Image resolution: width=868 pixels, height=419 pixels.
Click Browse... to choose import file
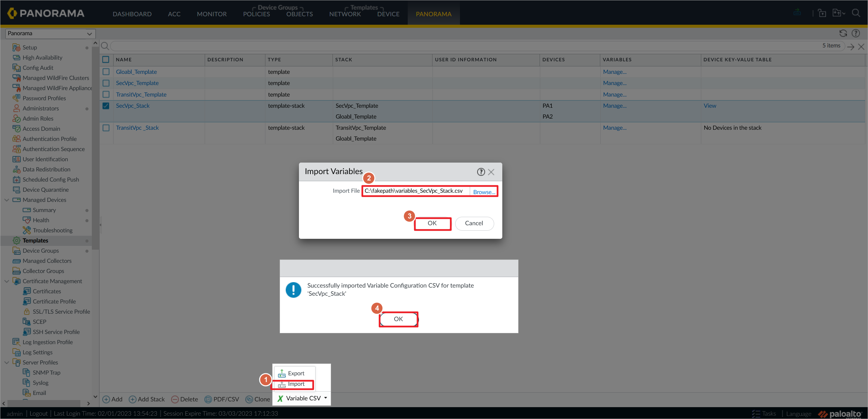[484, 192]
